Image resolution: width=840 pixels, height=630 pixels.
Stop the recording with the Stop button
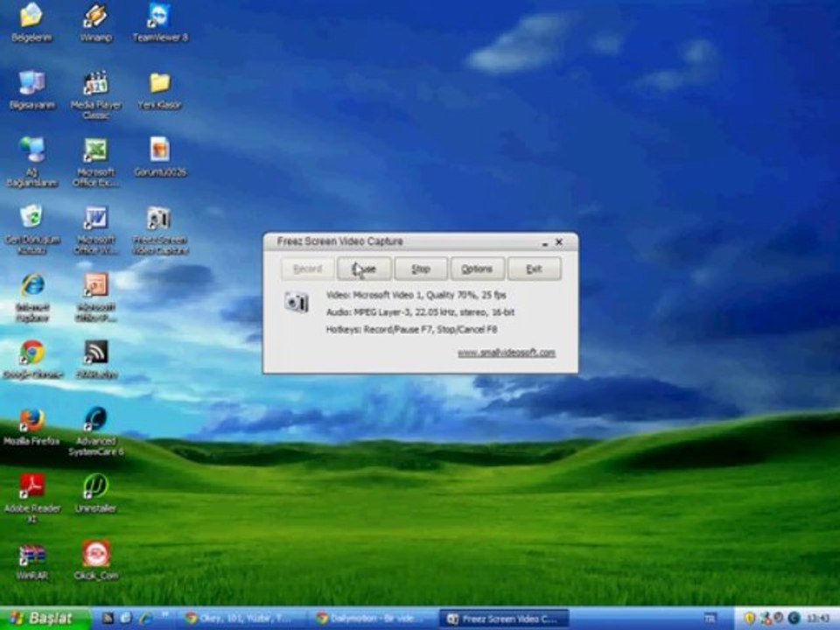tap(421, 269)
